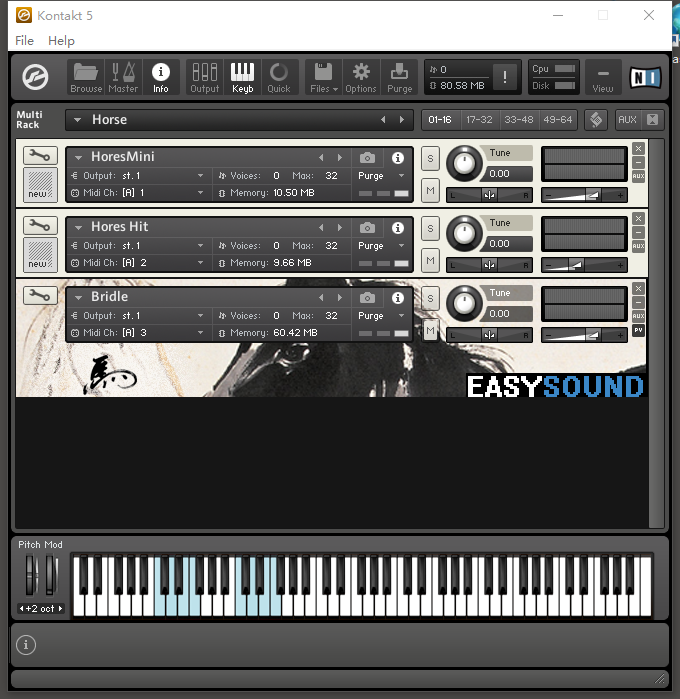Minimize the Hores Hit instrument header
The height and width of the screenshot is (699, 680).
pos(639,232)
